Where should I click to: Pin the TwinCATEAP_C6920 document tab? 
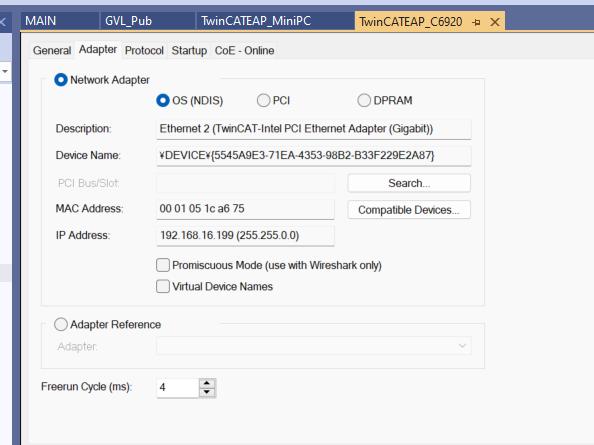477,22
